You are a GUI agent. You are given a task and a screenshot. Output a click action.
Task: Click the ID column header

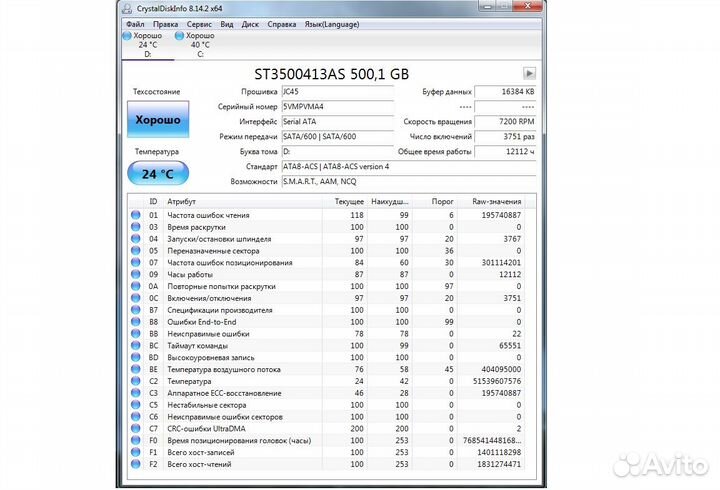(x=153, y=201)
